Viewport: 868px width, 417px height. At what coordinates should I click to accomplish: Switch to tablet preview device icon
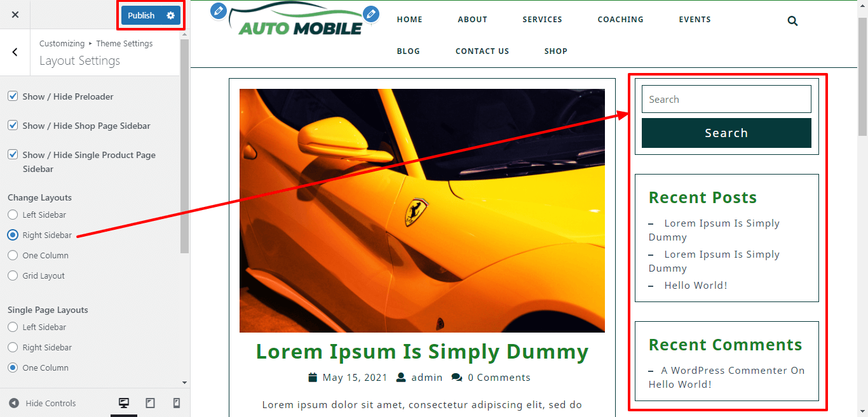pos(151,403)
